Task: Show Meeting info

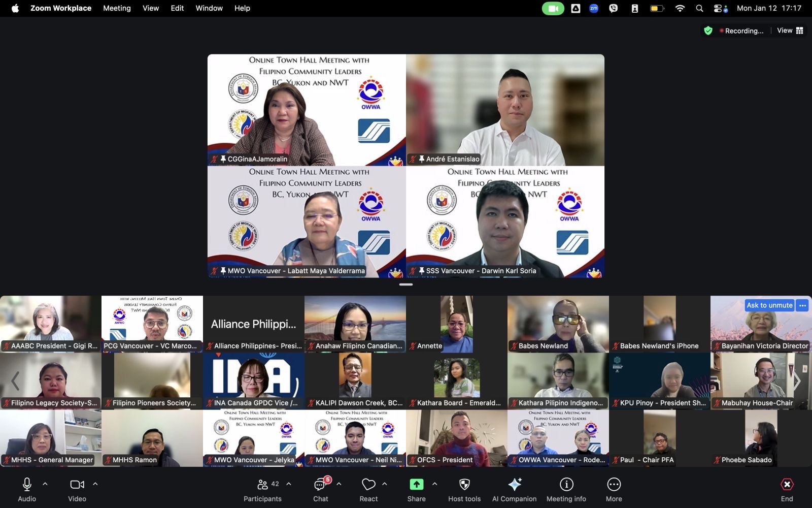Action: pyautogui.click(x=566, y=490)
